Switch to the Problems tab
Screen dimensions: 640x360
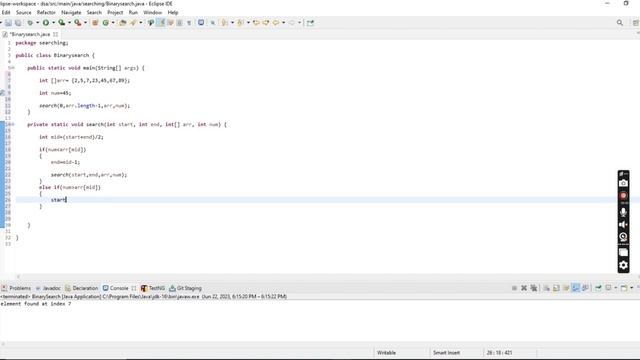16,288
